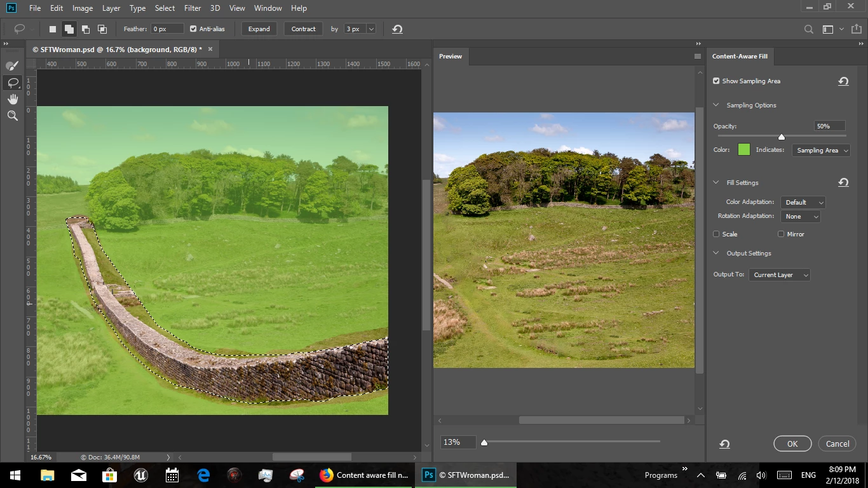Open the Indicates Sampling Area dropdown
This screenshot has height=488, width=868.
point(821,151)
